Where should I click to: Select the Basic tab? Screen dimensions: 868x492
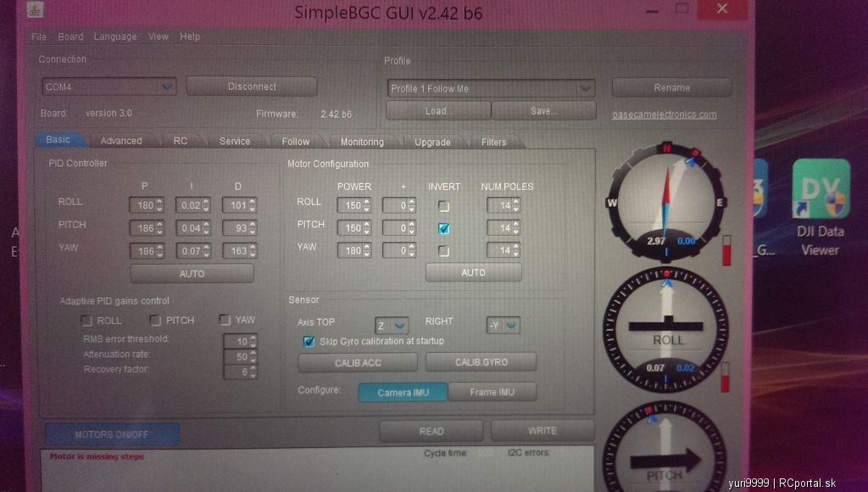(x=58, y=140)
